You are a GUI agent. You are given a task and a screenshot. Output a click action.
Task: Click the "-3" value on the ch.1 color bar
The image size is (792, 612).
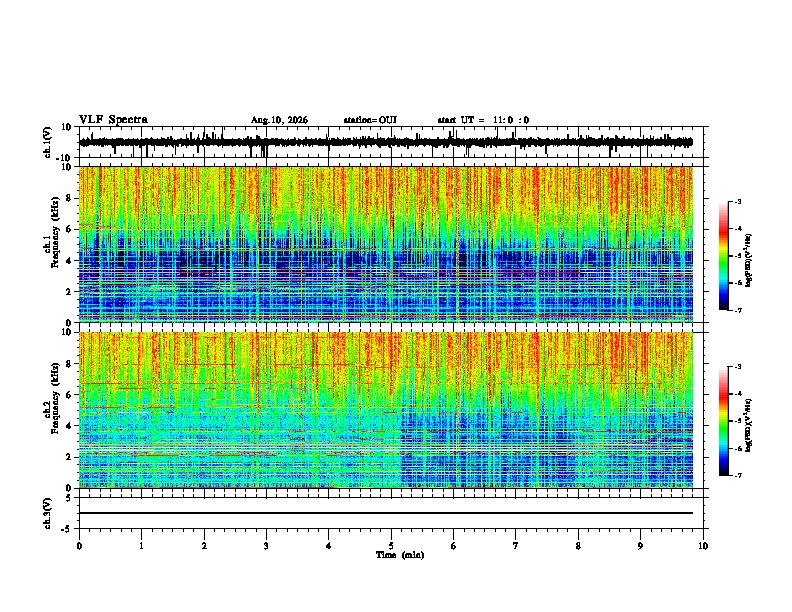(x=737, y=202)
